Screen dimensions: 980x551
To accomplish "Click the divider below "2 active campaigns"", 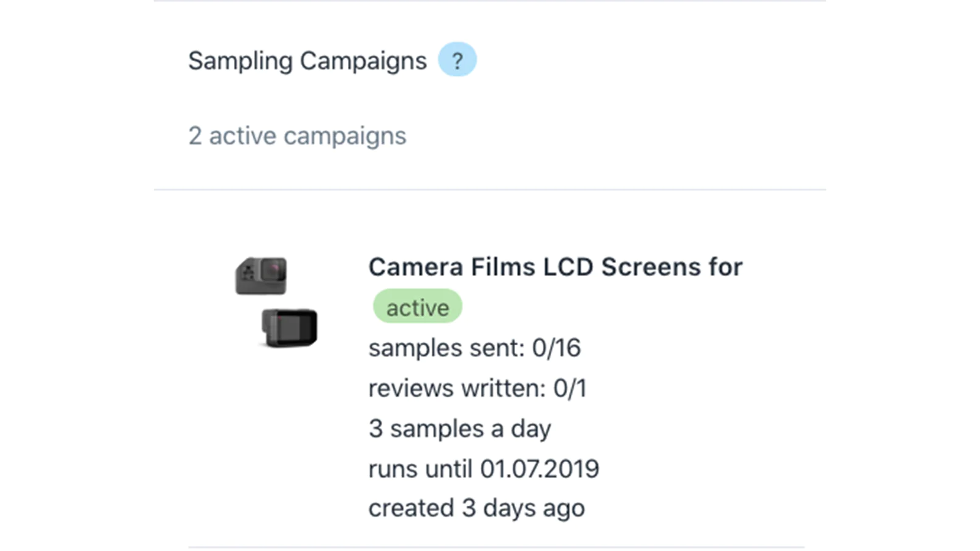I will coord(490,190).
